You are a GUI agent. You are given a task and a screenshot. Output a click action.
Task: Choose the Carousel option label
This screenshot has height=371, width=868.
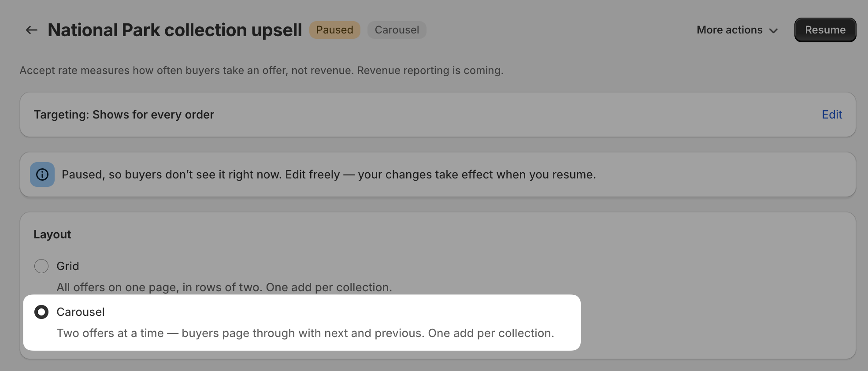tap(81, 312)
